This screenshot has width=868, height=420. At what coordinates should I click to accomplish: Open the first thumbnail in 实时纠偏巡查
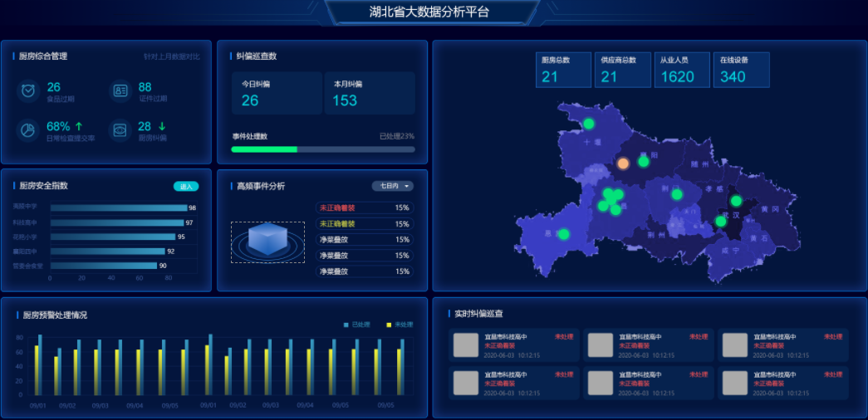pos(465,345)
